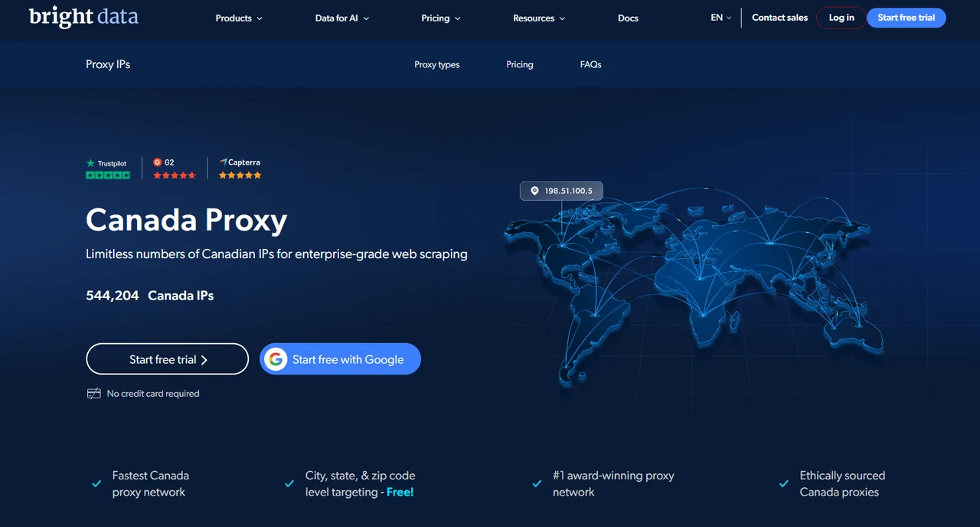Go to the sub-navigation Pricing section
This screenshot has height=527, width=980.
point(520,64)
